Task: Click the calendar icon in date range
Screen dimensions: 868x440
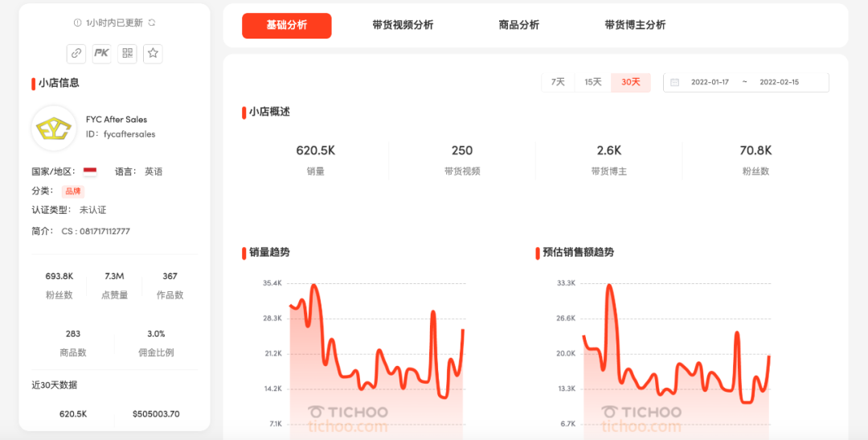Action: pyautogui.click(x=674, y=82)
